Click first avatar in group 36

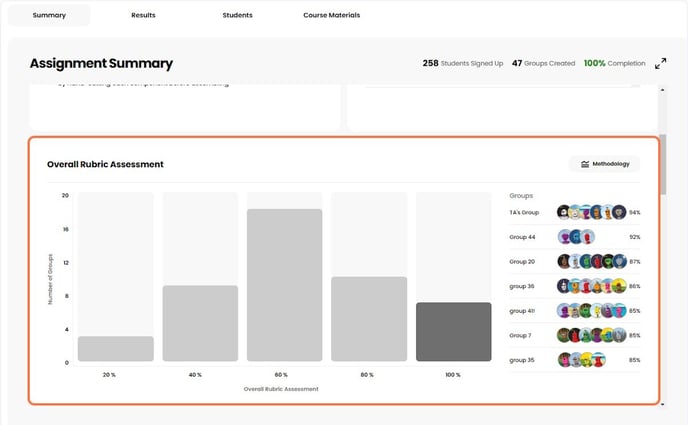564,286
